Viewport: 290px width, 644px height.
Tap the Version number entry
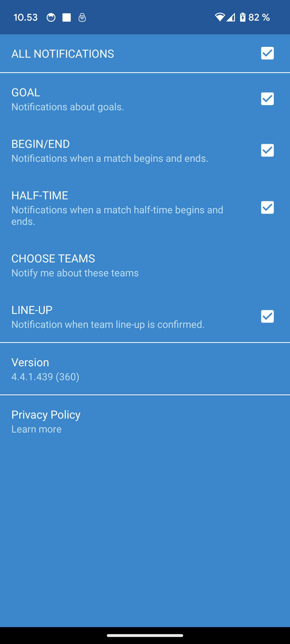[45, 377]
